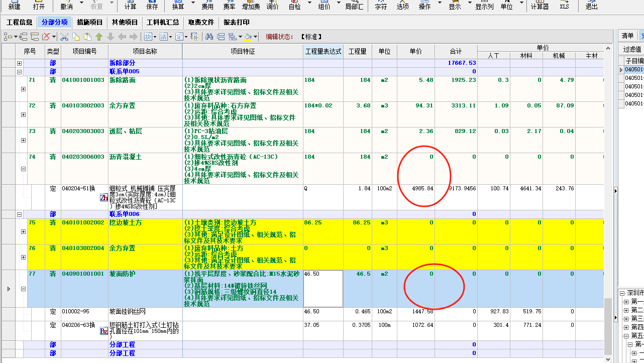This screenshot has width=644, height=363.
Task: Click the tree structure insert icon
Action: pyautogui.click(x=8, y=37)
